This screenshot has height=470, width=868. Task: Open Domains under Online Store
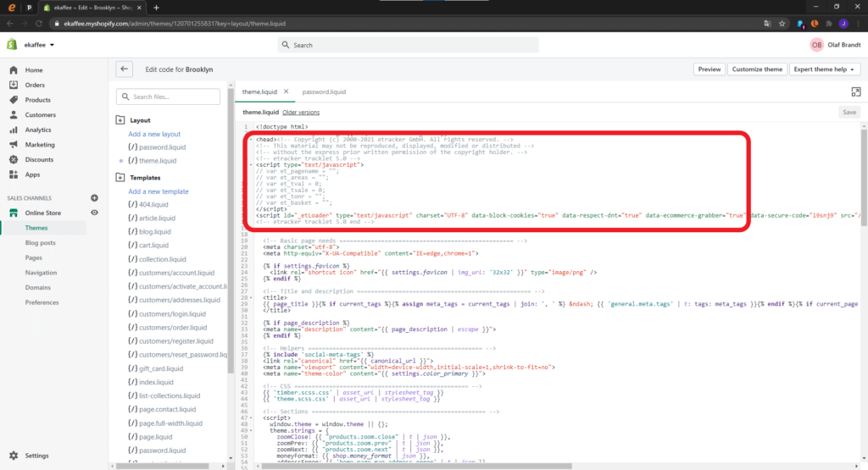(37, 288)
